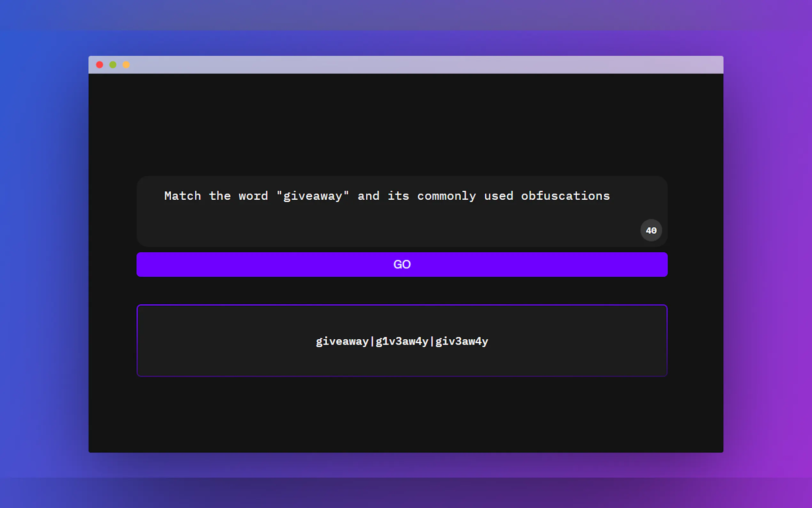Click the word "Match" starting the prompt

[x=182, y=196]
